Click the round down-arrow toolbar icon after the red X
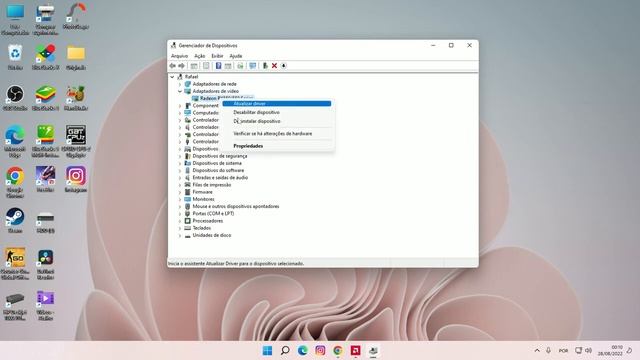The height and width of the screenshot is (360, 640). point(284,66)
